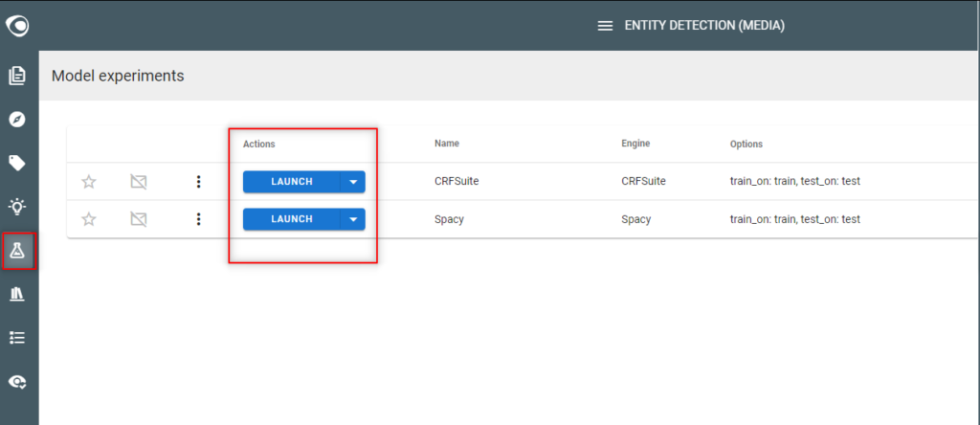Open the tag labels icon in sidebar

coord(17,163)
